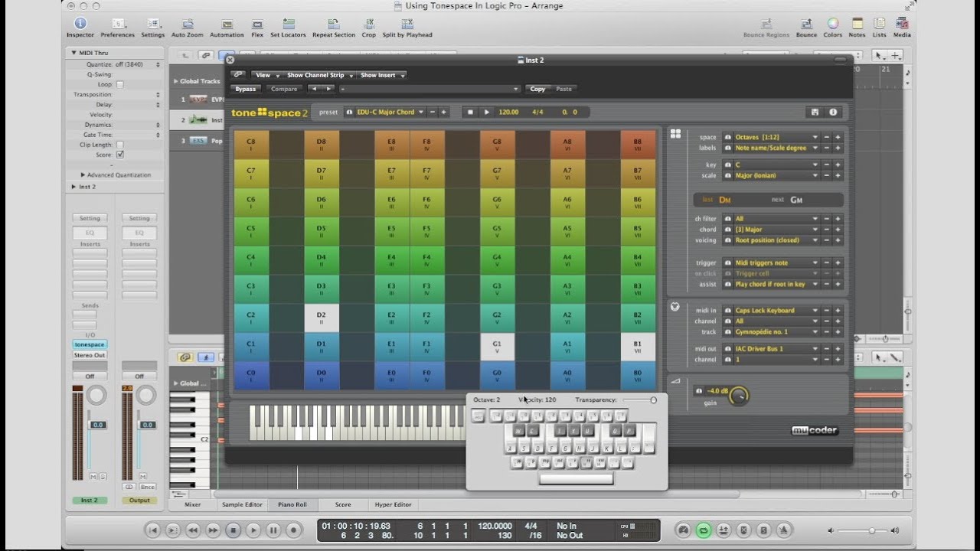Click the G1 cell in the tonespace grid
Image resolution: width=980 pixels, height=551 pixels.
coord(498,347)
